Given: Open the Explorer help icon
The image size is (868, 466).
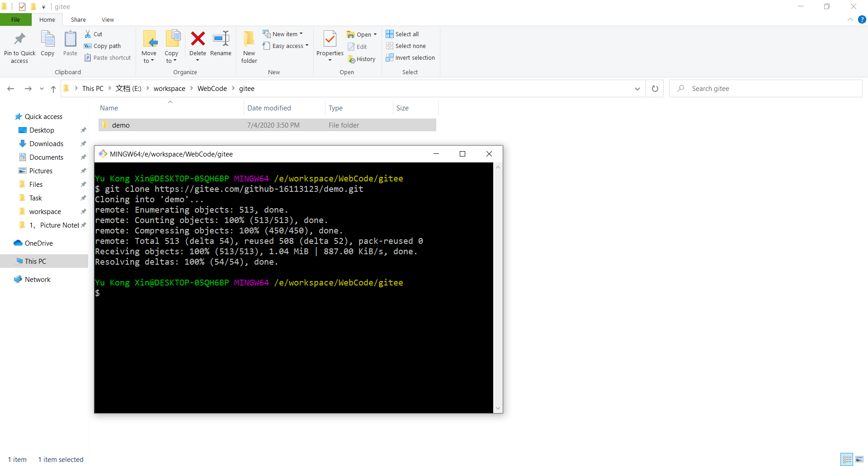Looking at the screenshot, I should 862,19.
